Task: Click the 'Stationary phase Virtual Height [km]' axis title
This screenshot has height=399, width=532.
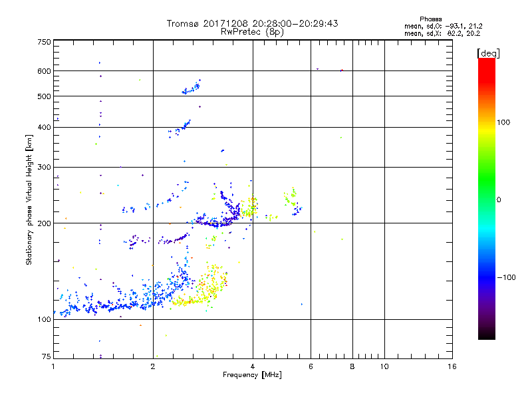Action: click(x=29, y=199)
